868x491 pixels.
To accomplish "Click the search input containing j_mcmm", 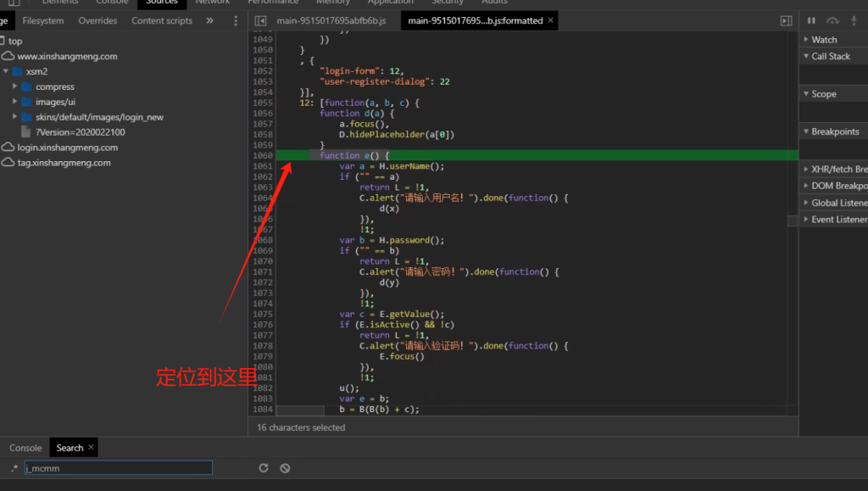I will [x=118, y=468].
